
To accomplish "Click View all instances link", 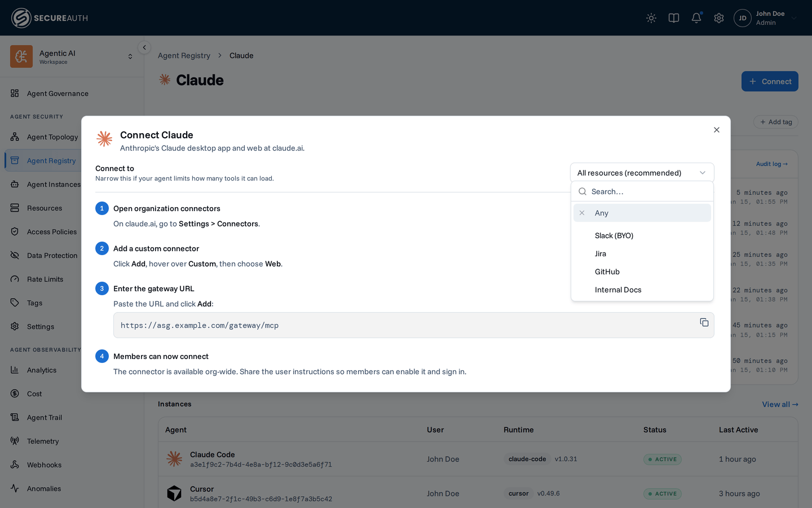I will click(x=780, y=404).
